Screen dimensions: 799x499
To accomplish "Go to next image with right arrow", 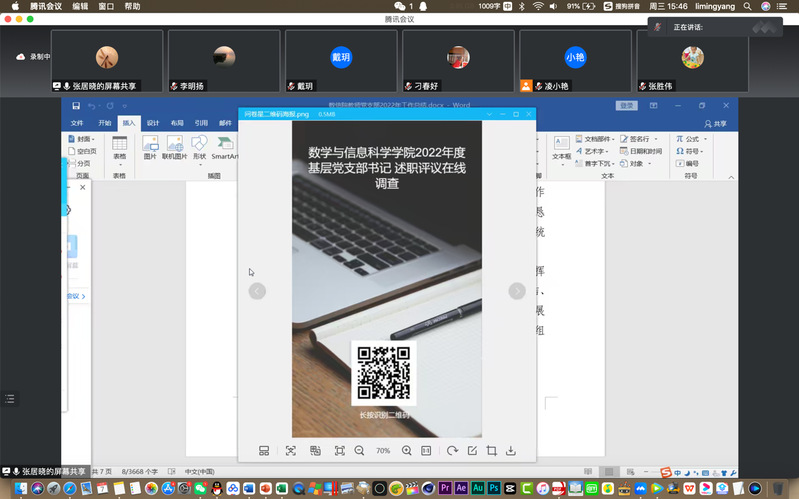I will 517,291.
